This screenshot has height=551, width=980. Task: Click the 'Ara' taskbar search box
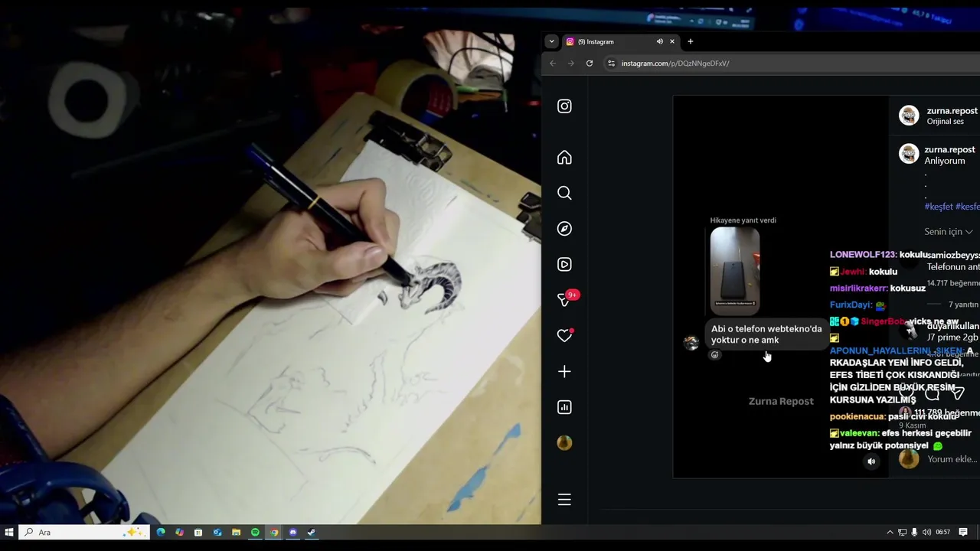click(x=84, y=532)
